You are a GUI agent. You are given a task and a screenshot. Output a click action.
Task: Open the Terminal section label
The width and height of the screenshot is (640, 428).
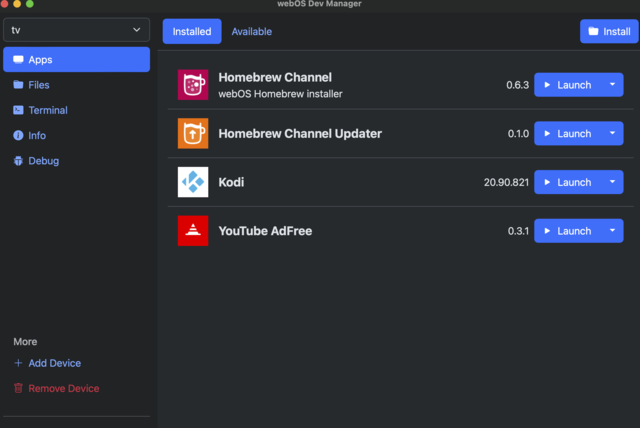click(x=48, y=110)
